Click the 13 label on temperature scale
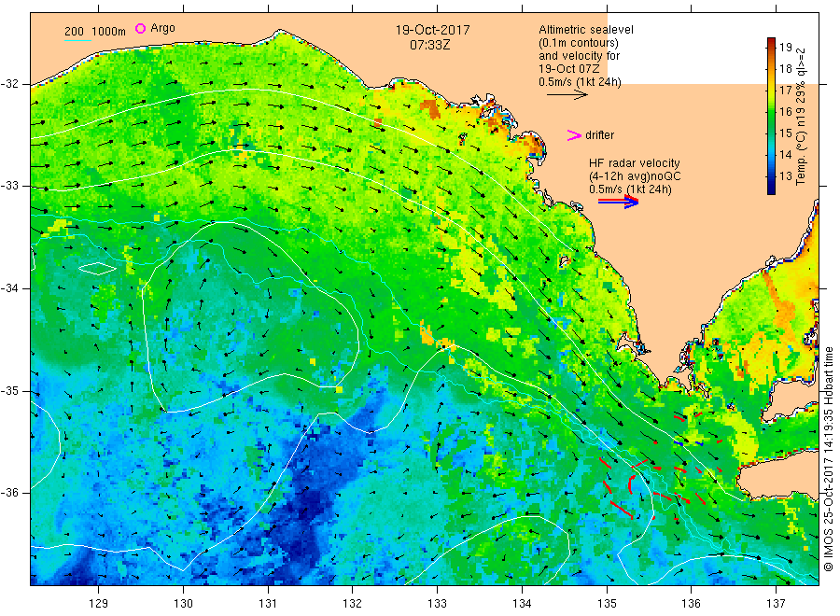This screenshot has height=616, width=840. click(x=785, y=175)
